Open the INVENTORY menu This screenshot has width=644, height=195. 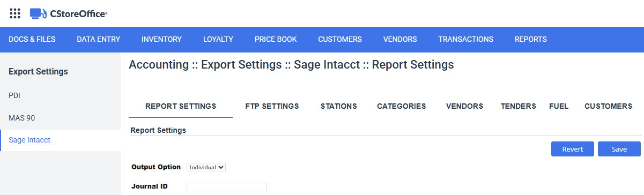pos(161,39)
